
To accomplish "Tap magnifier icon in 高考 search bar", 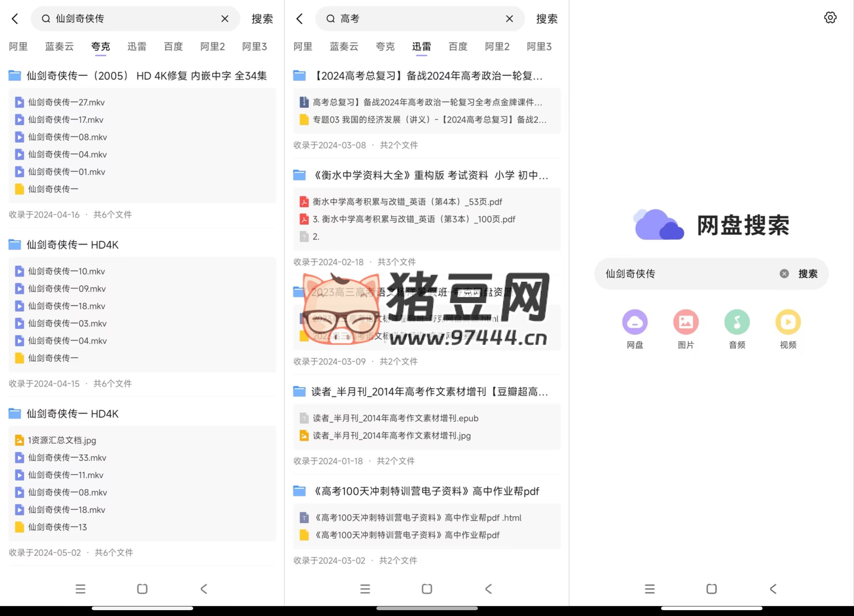I will coord(331,19).
